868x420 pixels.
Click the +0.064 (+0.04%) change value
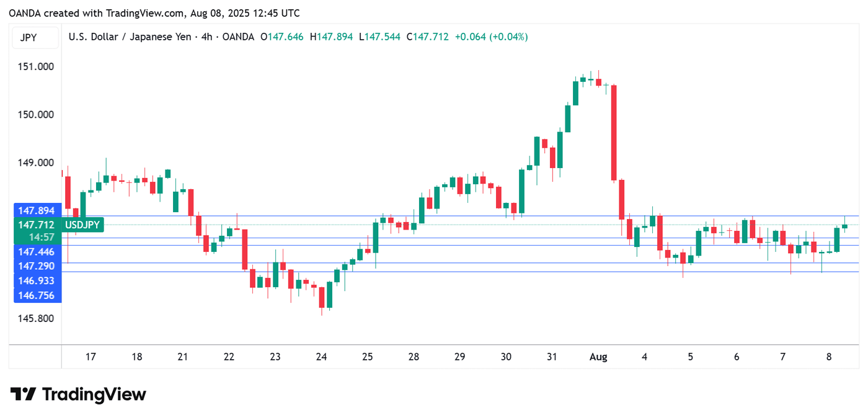point(491,37)
